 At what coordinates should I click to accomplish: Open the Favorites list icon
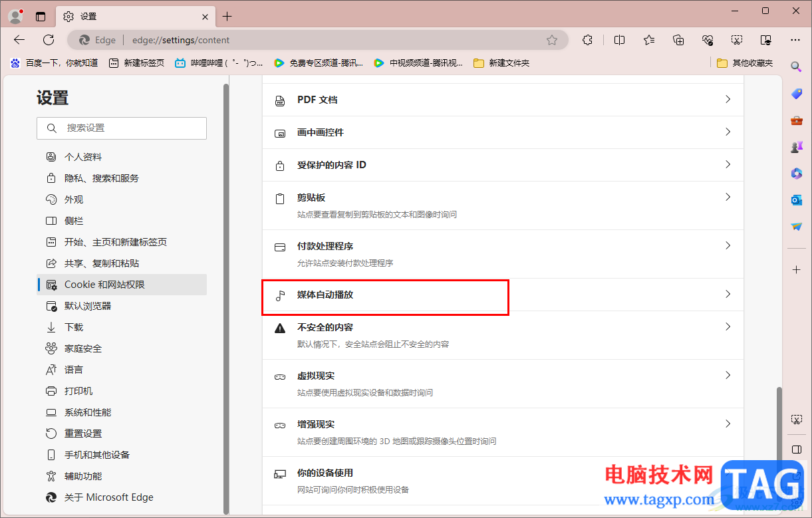[649, 40]
